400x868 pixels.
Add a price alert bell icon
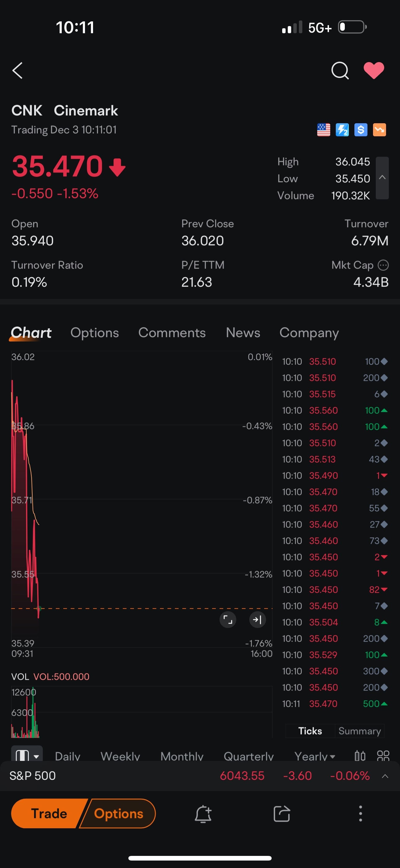click(x=203, y=814)
